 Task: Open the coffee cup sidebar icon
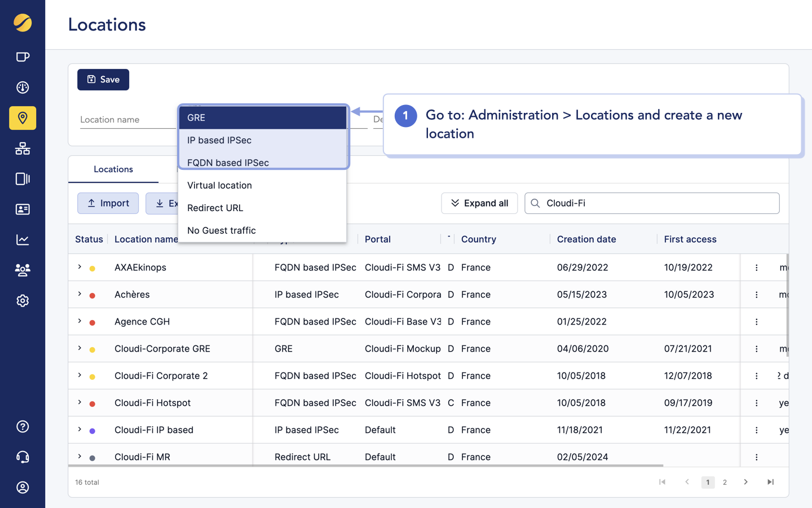point(23,57)
